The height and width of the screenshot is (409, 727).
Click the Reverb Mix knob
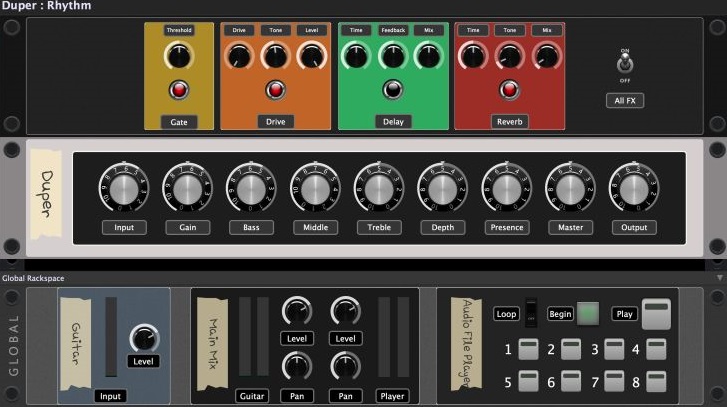point(547,57)
